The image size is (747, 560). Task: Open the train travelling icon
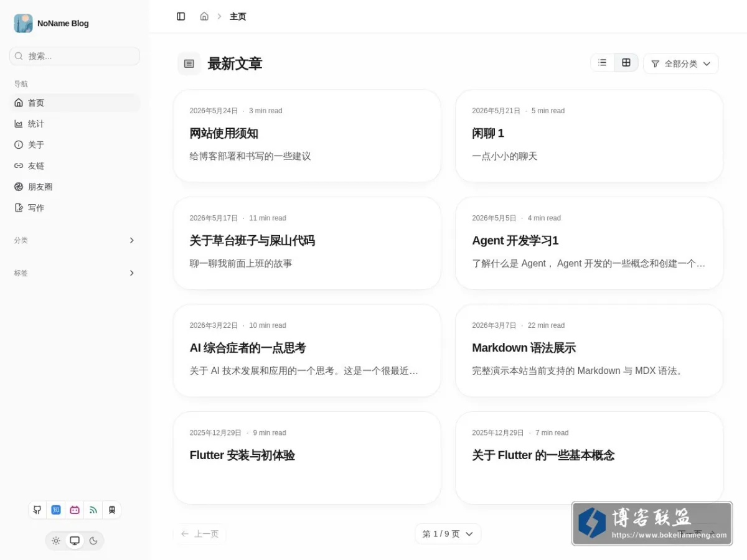tap(112, 510)
